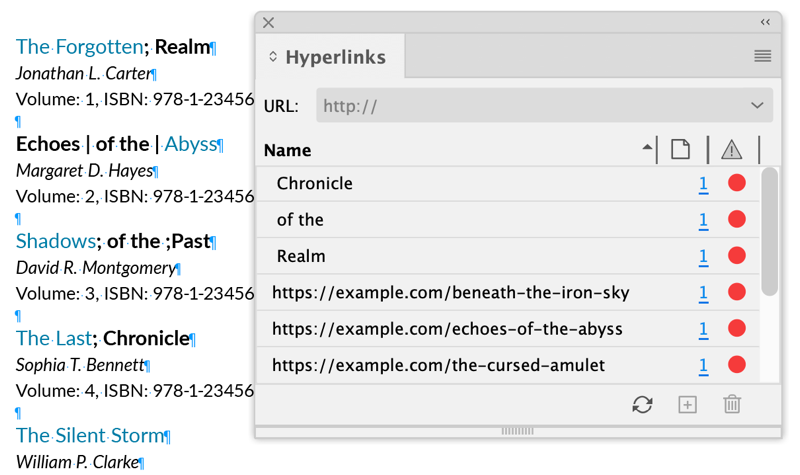Close the Hyperlinks panel

(268, 22)
